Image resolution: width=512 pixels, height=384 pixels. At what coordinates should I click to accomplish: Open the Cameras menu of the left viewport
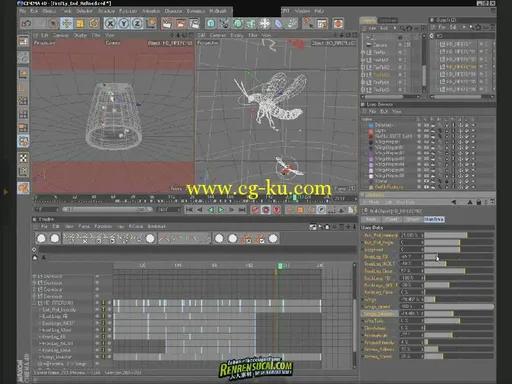pos(61,35)
